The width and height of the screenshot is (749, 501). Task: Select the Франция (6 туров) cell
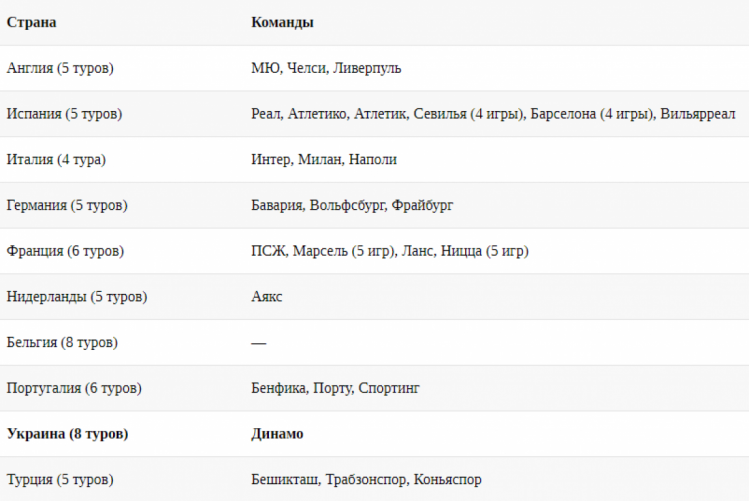[65, 251]
